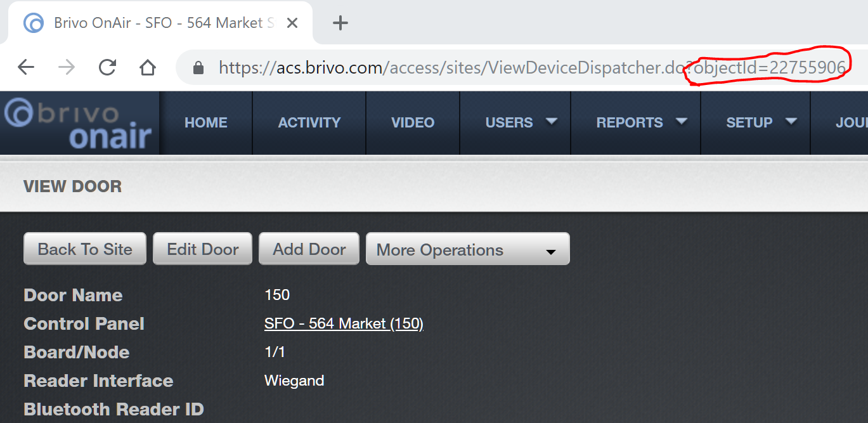Open the More Operations dropdown
This screenshot has height=423, width=868.
[468, 249]
